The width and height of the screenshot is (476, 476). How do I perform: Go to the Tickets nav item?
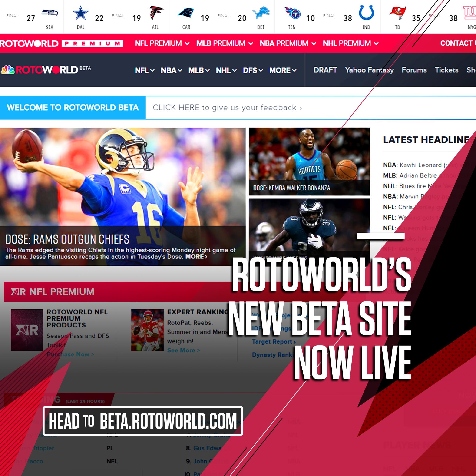coord(447,70)
